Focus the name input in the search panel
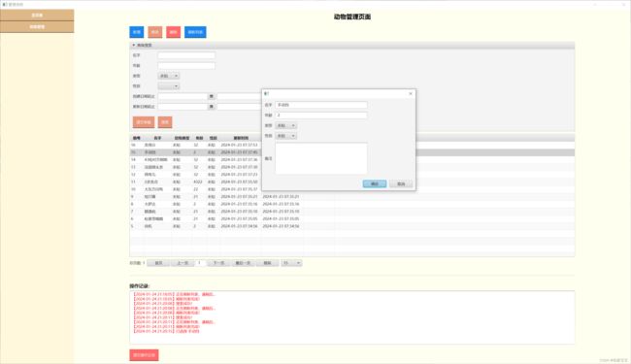Image resolution: width=631 pixels, height=364 pixels. click(x=186, y=55)
